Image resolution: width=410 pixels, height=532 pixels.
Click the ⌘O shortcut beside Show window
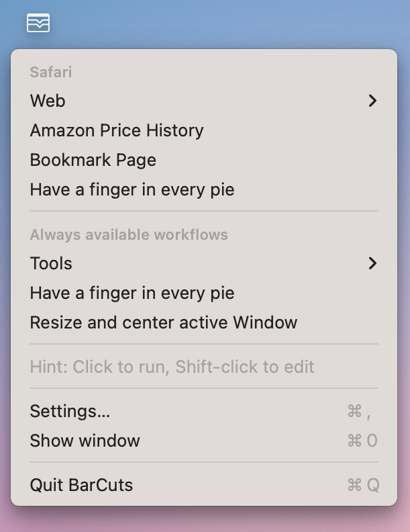click(362, 441)
